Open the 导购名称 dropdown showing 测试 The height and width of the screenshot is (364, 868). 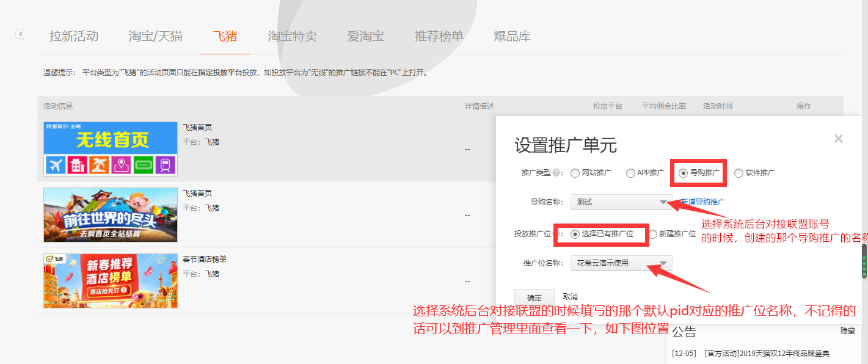click(621, 202)
